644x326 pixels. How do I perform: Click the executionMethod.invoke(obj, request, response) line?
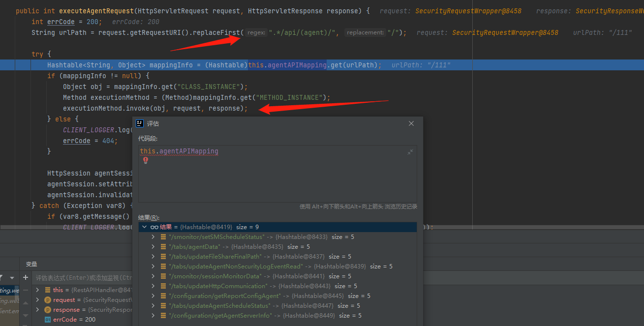pos(155,108)
